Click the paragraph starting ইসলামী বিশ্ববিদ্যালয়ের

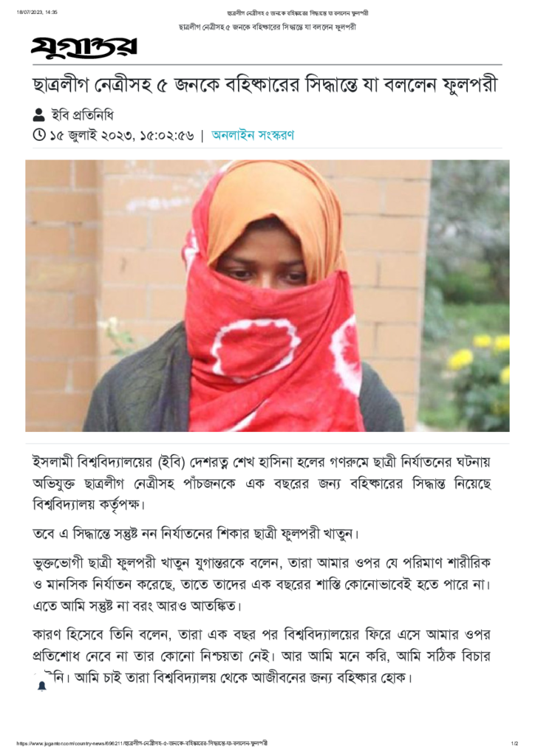262,483
